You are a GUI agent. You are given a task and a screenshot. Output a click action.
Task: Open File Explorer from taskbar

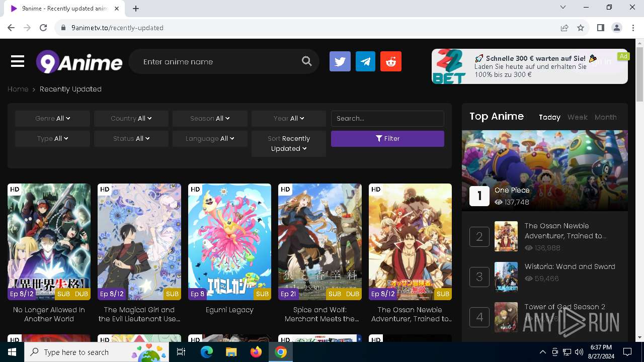point(231,352)
